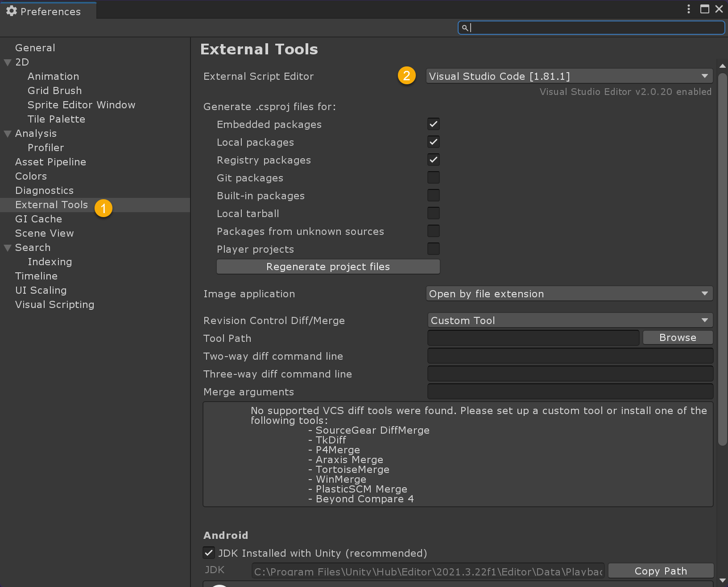728x587 pixels.
Task: Click the Tool Path input field
Action: [x=534, y=338]
